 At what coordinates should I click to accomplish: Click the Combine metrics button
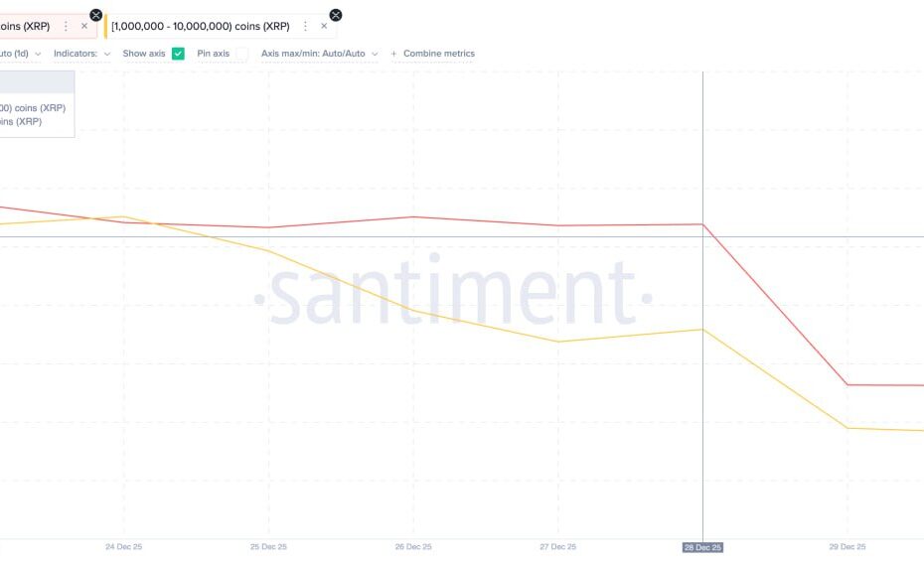[x=439, y=54]
